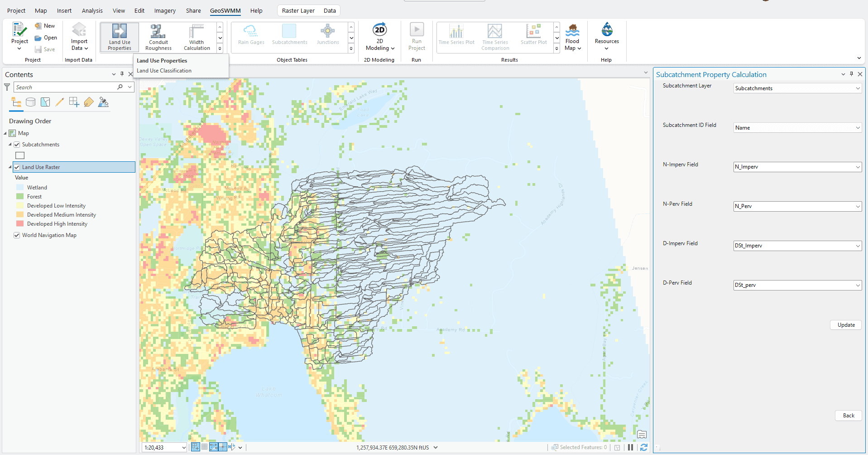Click the Run Project icon

(417, 30)
